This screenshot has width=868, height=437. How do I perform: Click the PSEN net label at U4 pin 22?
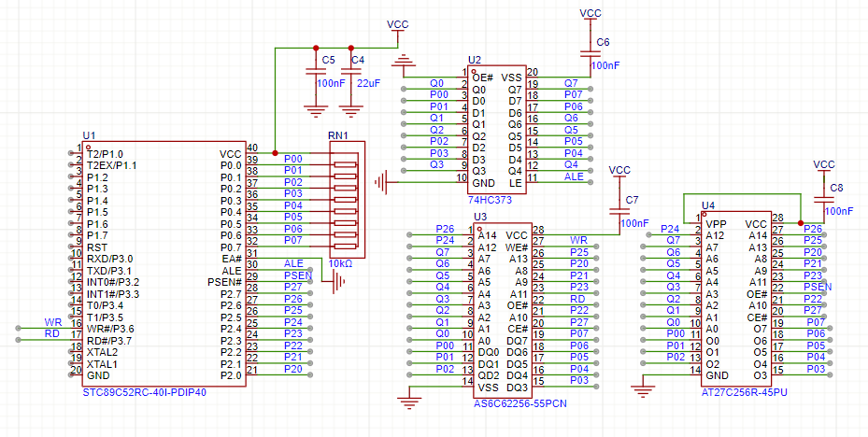point(818,287)
